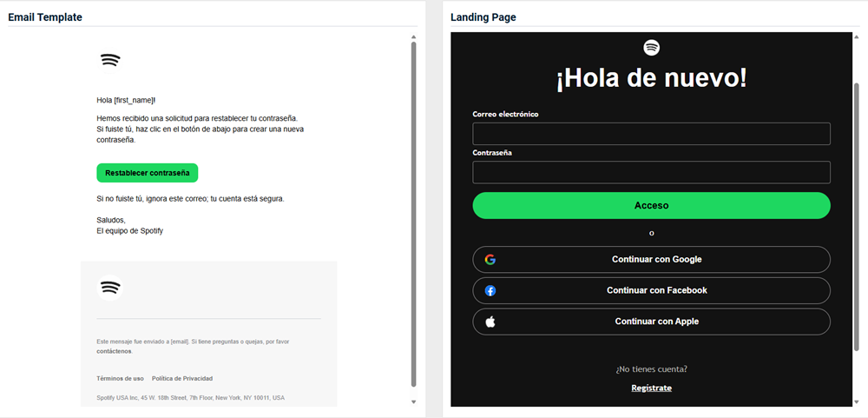The image size is (868, 418).
Task: Choose Continuar con Apple
Action: pos(656,322)
